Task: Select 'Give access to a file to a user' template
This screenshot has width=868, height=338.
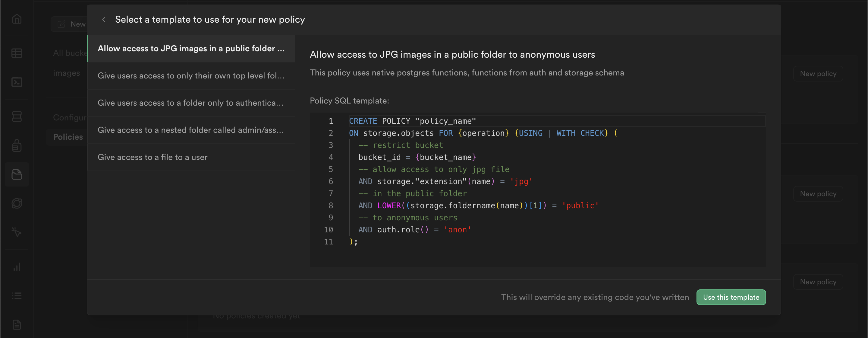Action: coord(153,156)
